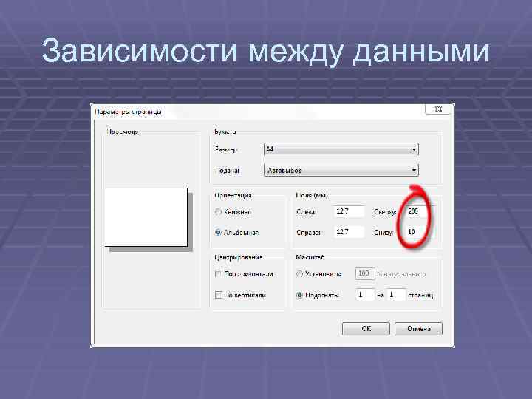Click the second page count field after на
Viewport: 532px width, 399px height.
tap(396, 295)
